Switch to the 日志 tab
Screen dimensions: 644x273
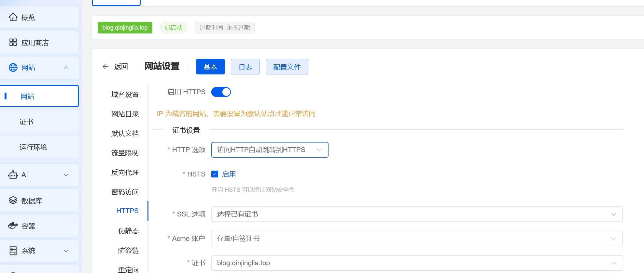tap(245, 67)
